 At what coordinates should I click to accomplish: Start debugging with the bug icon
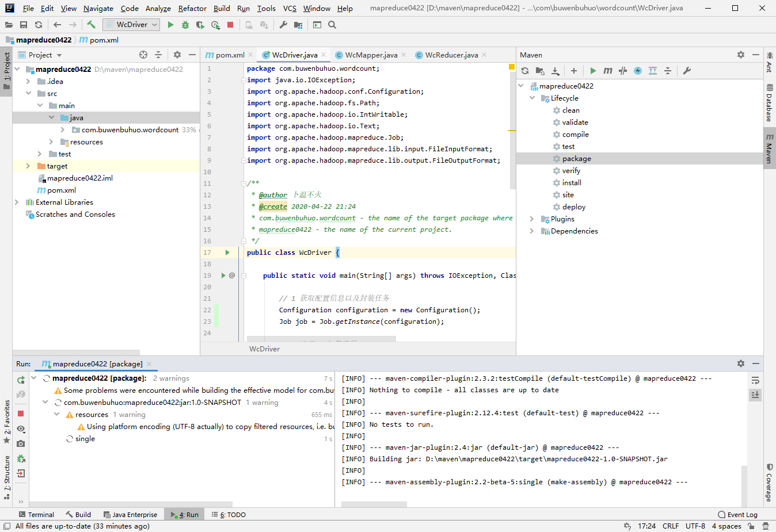(x=185, y=25)
